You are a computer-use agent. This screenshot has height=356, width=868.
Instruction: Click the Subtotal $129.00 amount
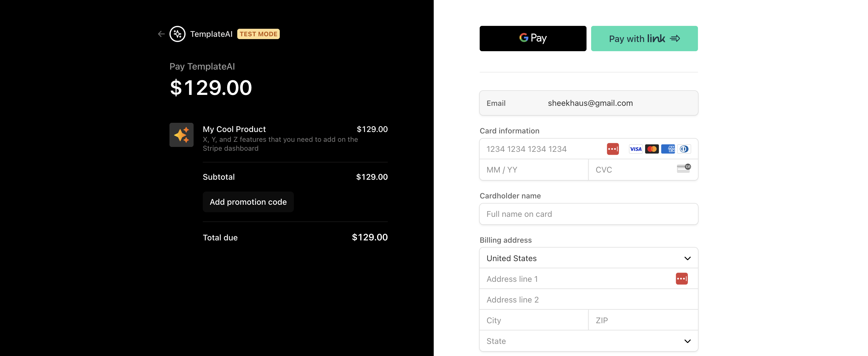tap(372, 177)
